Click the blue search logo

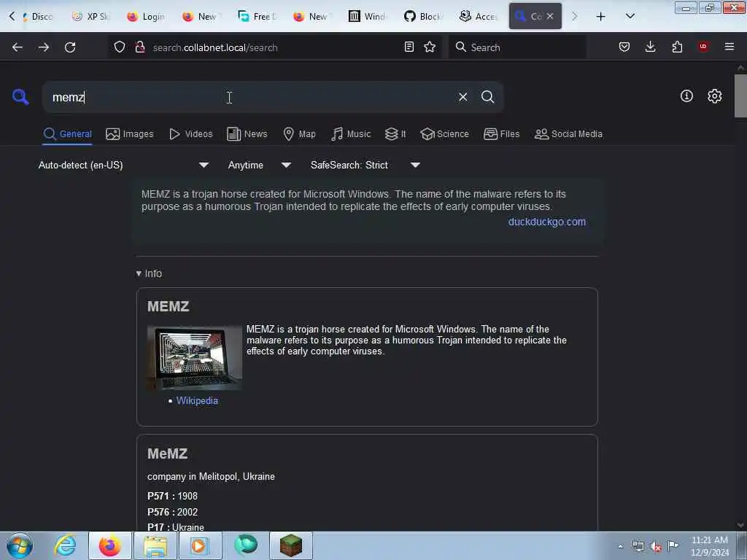[x=20, y=97]
